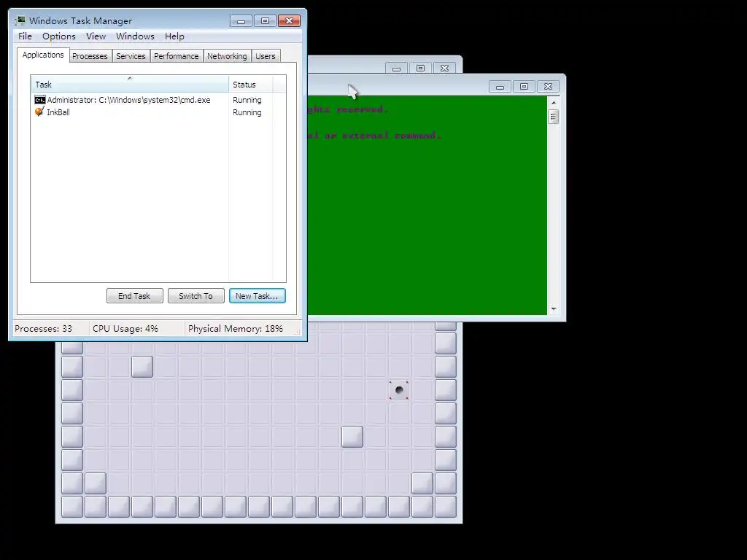This screenshot has height=560, width=747.
Task: Select the InkBall icon in the task list
Action: point(39,112)
